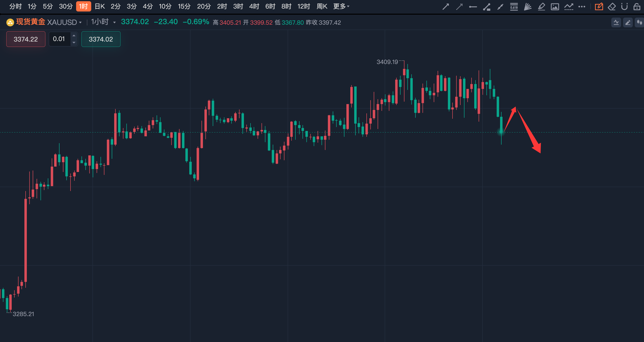Select the horizontal line tool
Image resolution: width=644 pixels, height=342 pixels.
click(x=473, y=7)
